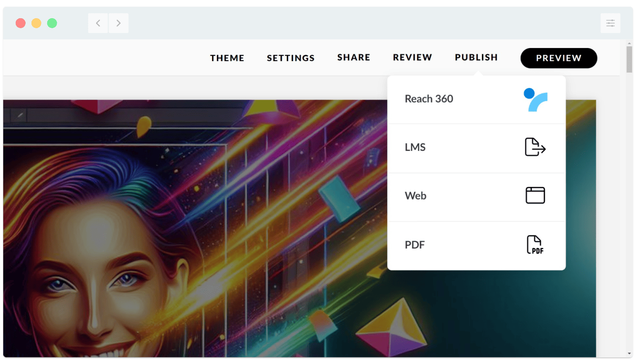636x364 pixels.
Task: Minimize the window with the yellow button
Action: 36,23
